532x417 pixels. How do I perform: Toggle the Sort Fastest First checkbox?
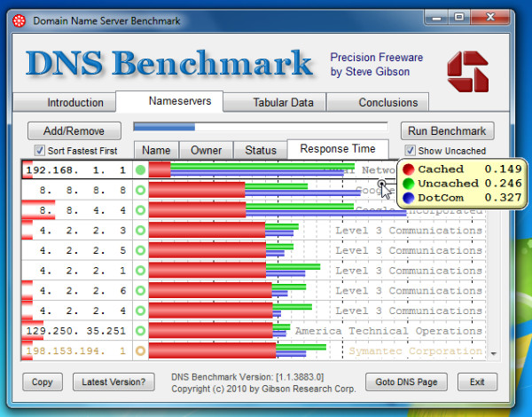tap(39, 151)
